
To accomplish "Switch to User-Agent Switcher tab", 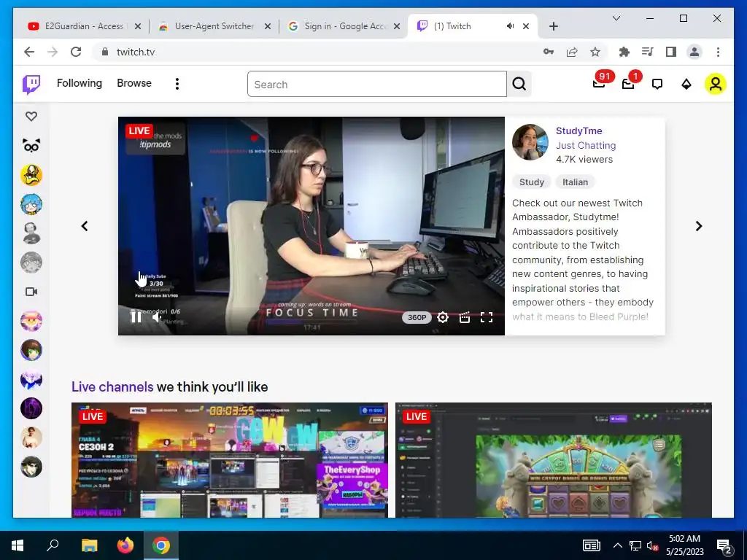I will (x=214, y=26).
